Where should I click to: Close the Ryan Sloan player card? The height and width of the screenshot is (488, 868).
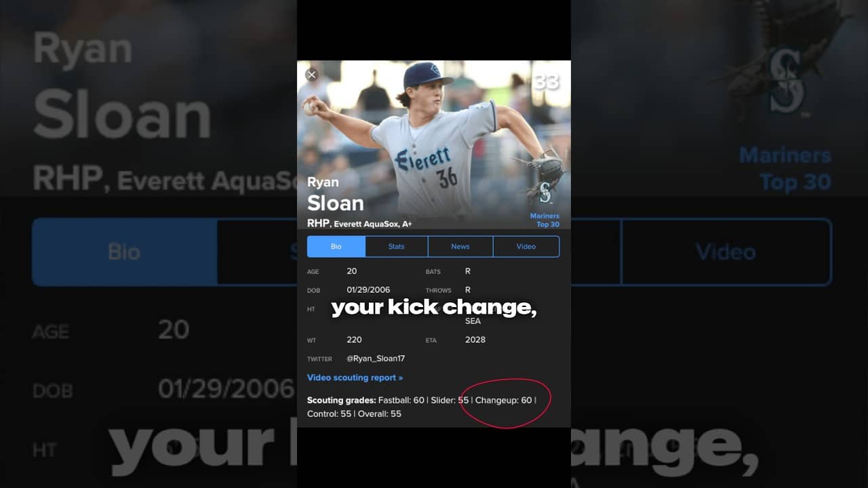pos(311,75)
